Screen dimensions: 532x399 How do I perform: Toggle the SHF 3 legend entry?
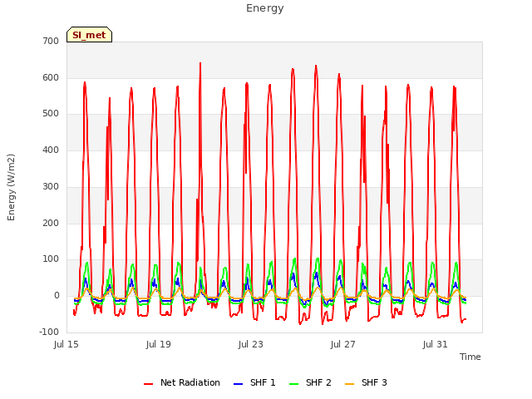366,382
